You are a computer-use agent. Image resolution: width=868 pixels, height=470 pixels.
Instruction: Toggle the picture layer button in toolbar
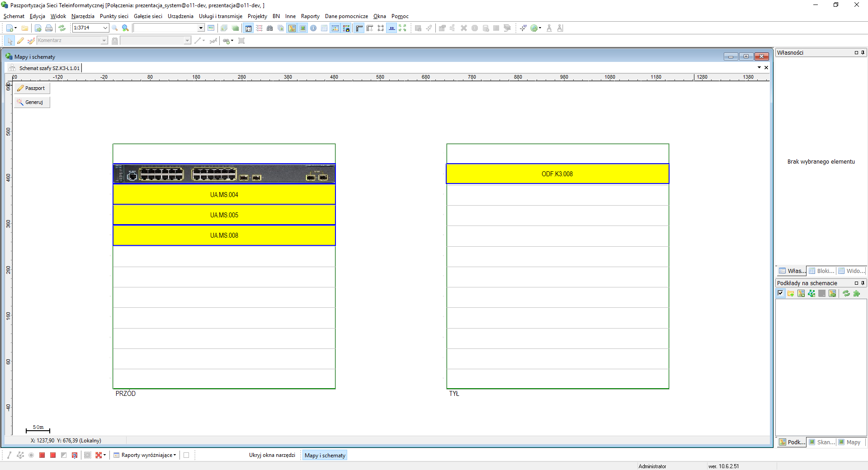point(303,28)
